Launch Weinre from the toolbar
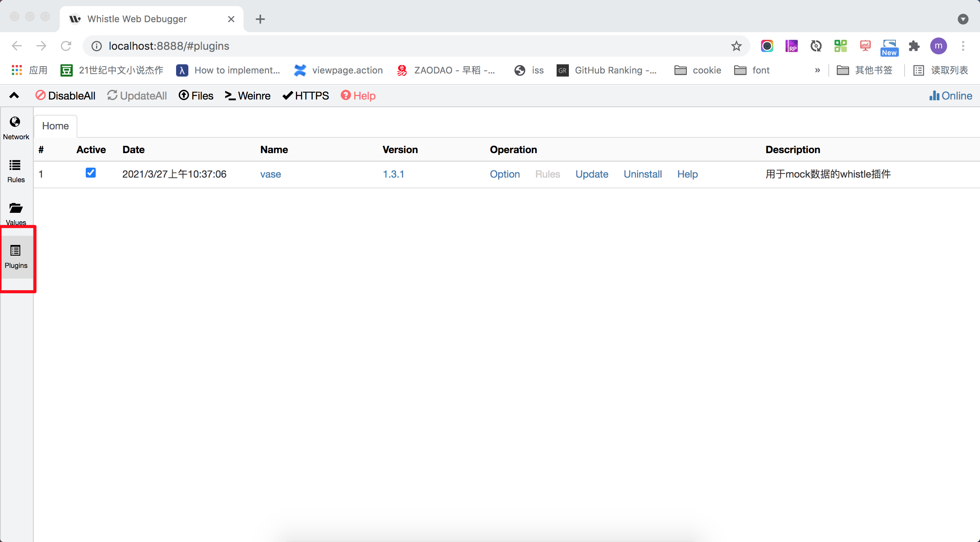The image size is (980, 542). click(x=247, y=95)
